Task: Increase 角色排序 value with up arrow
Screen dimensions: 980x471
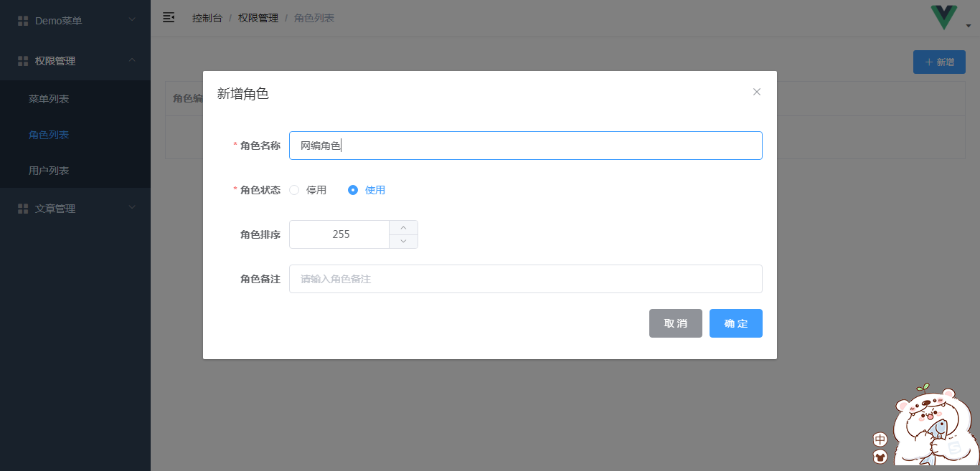Action: point(403,227)
